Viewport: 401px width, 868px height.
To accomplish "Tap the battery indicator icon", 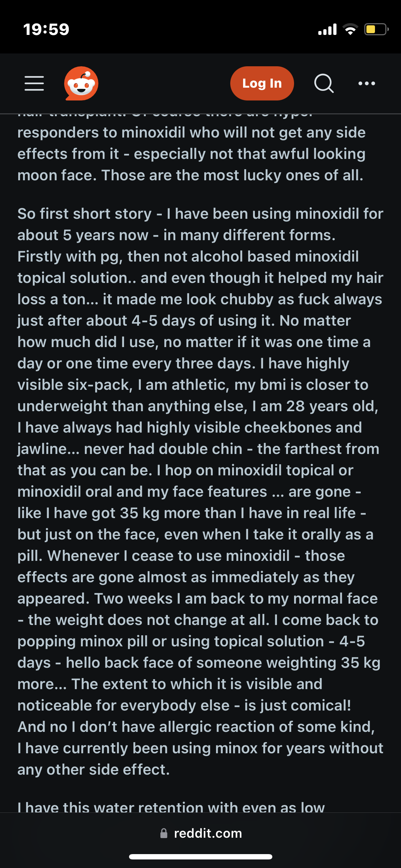I will (376, 29).
